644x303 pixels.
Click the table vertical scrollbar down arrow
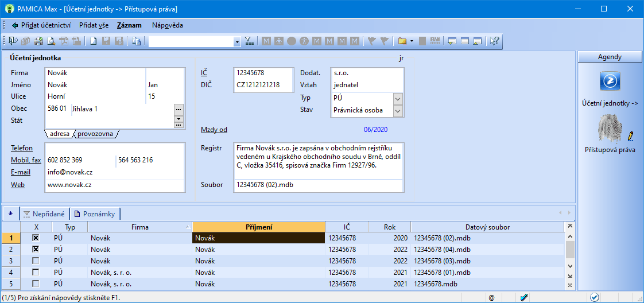tap(569, 266)
